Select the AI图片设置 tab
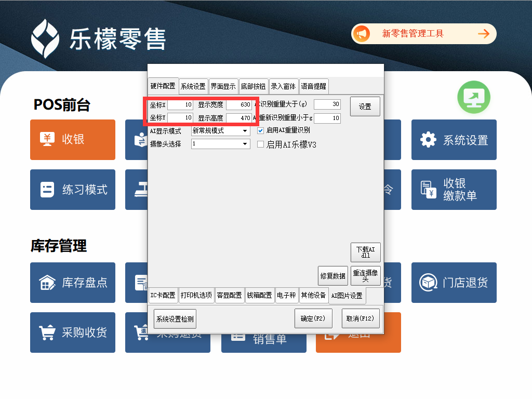 347,296
